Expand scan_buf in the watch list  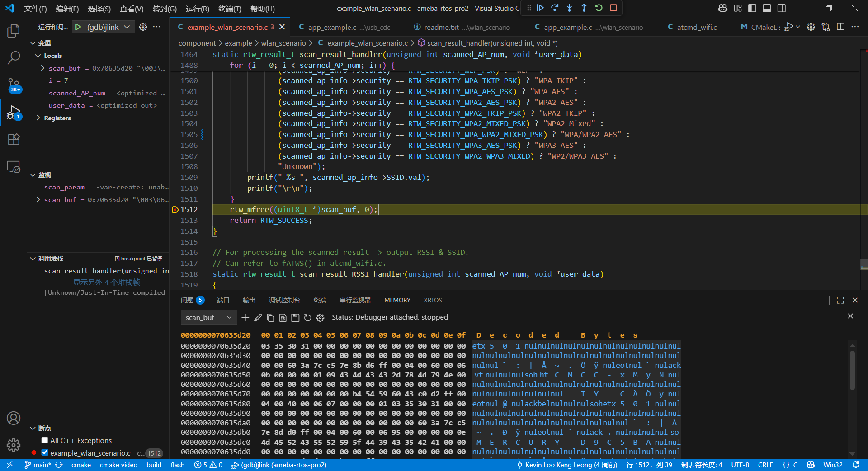tap(38, 199)
